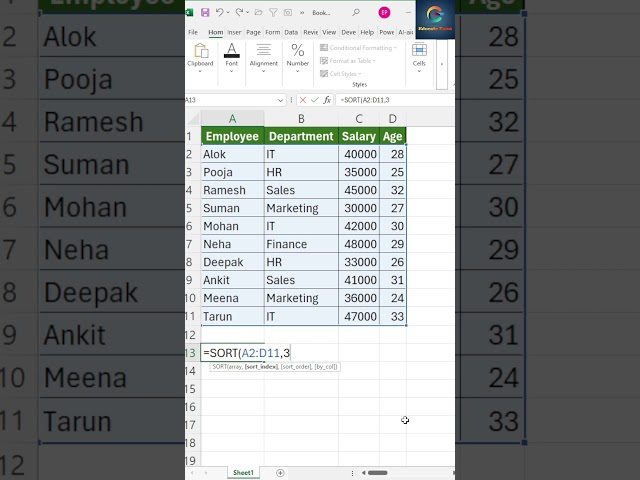Click the Employee header cell

[232, 136]
